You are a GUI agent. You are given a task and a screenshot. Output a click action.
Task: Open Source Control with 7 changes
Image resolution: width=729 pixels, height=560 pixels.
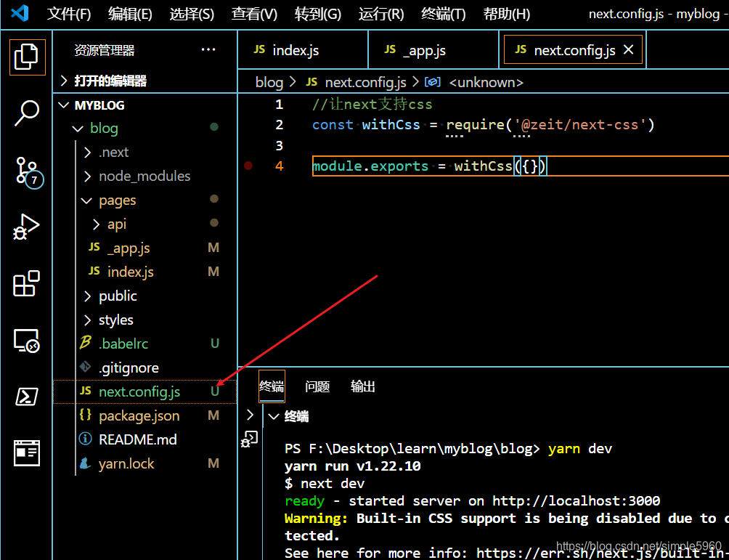coord(29,172)
